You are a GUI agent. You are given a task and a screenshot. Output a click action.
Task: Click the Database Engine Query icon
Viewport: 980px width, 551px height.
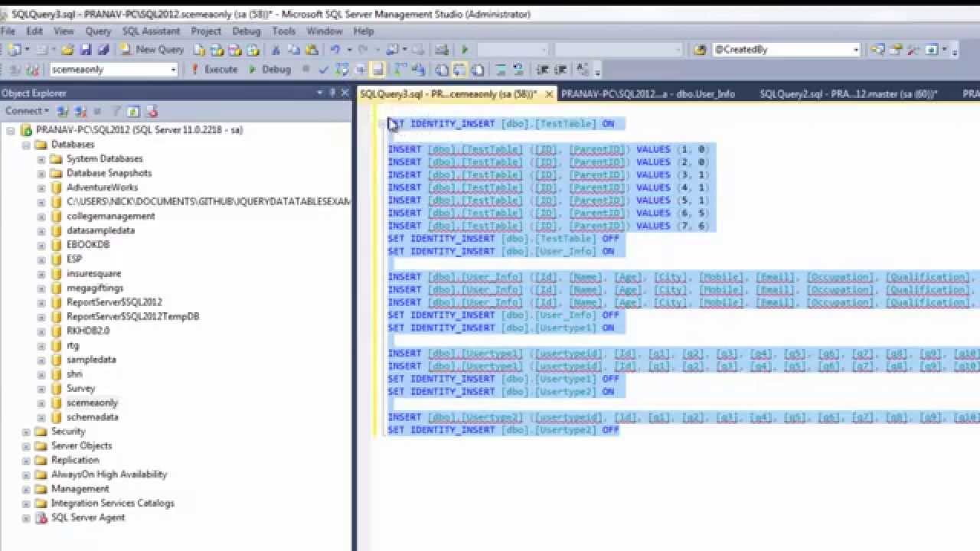coord(199,50)
